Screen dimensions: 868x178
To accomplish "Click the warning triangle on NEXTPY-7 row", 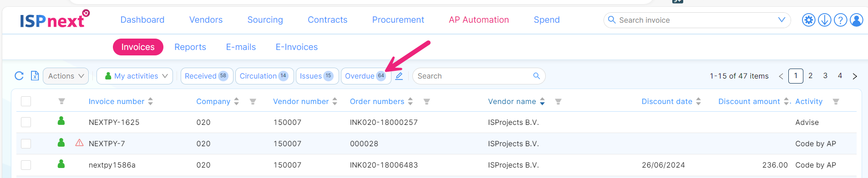I will 79,143.
